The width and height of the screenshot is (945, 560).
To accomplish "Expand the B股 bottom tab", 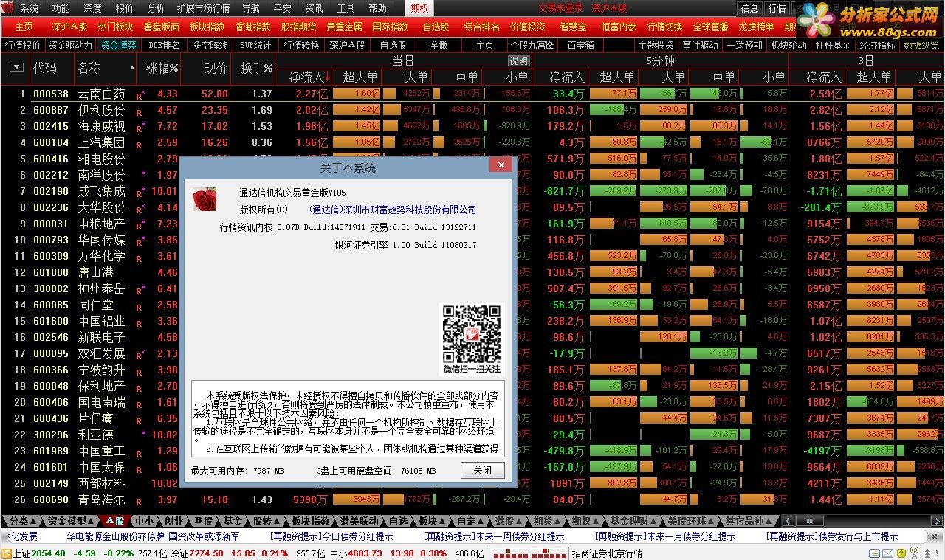I will tap(203, 521).
